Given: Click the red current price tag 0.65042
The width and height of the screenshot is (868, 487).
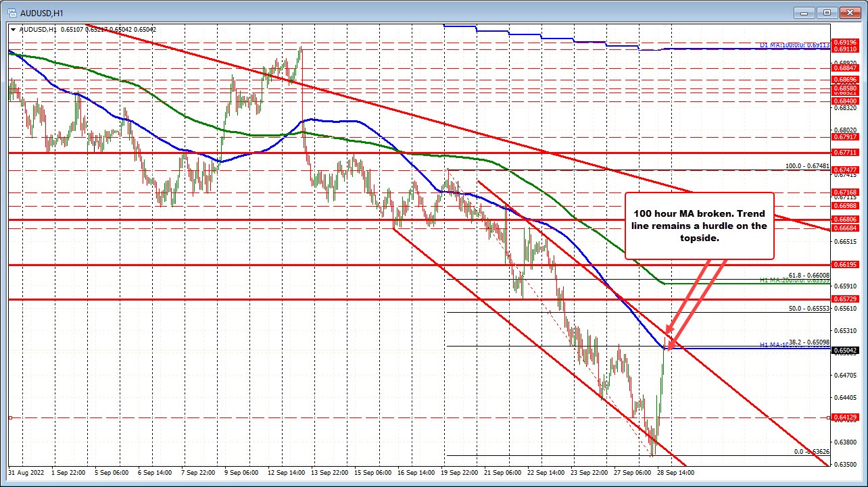Looking at the screenshot, I should pyautogui.click(x=846, y=351).
